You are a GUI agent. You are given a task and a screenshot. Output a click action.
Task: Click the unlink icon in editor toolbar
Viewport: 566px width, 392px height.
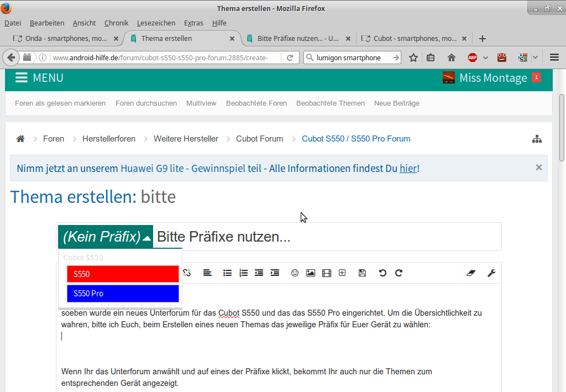187,273
